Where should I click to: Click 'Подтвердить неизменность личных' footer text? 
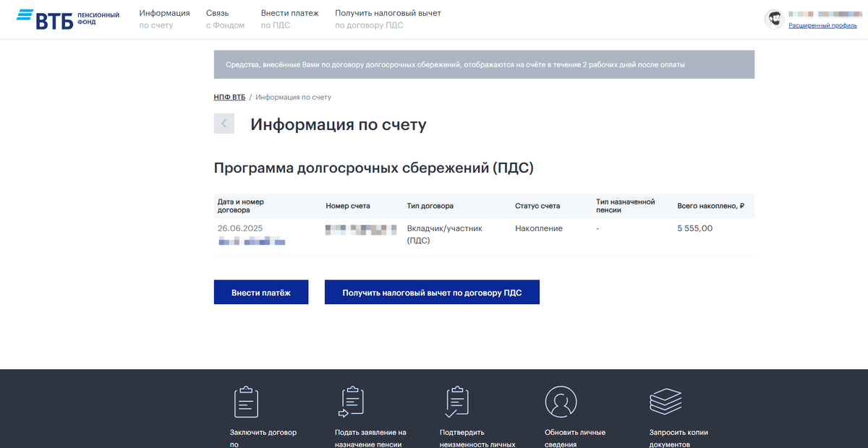tap(477, 439)
